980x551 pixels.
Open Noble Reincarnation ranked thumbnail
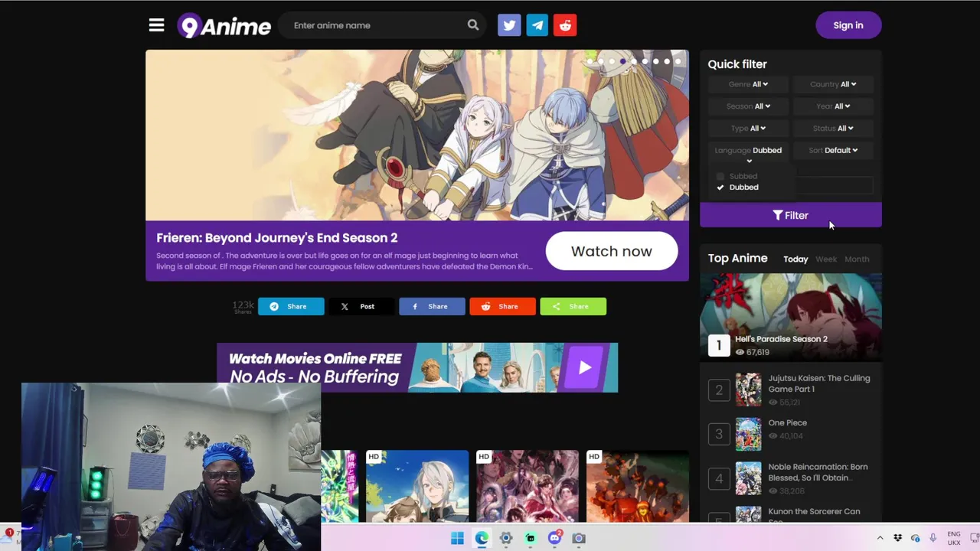[x=749, y=478]
